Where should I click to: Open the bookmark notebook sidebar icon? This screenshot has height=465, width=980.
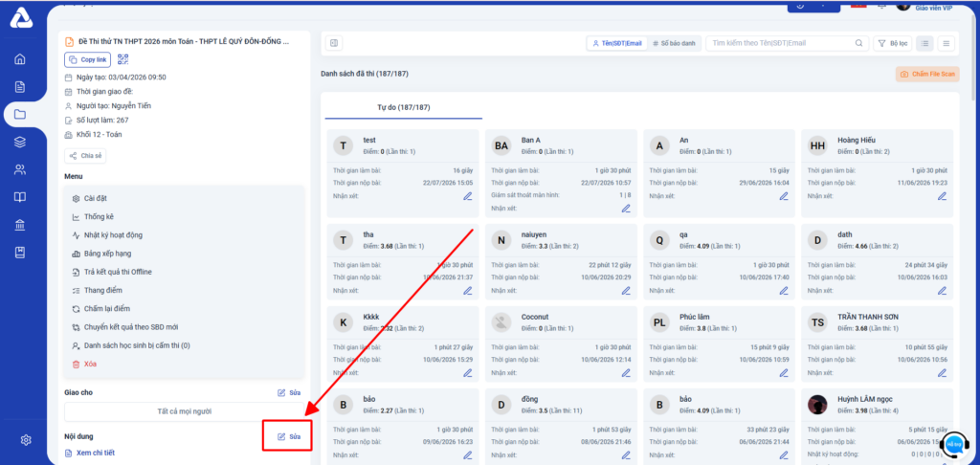point(20,253)
